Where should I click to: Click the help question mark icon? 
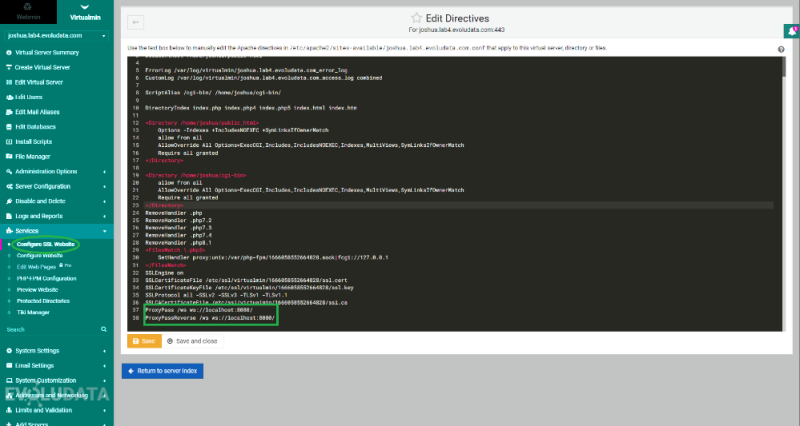(x=781, y=49)
